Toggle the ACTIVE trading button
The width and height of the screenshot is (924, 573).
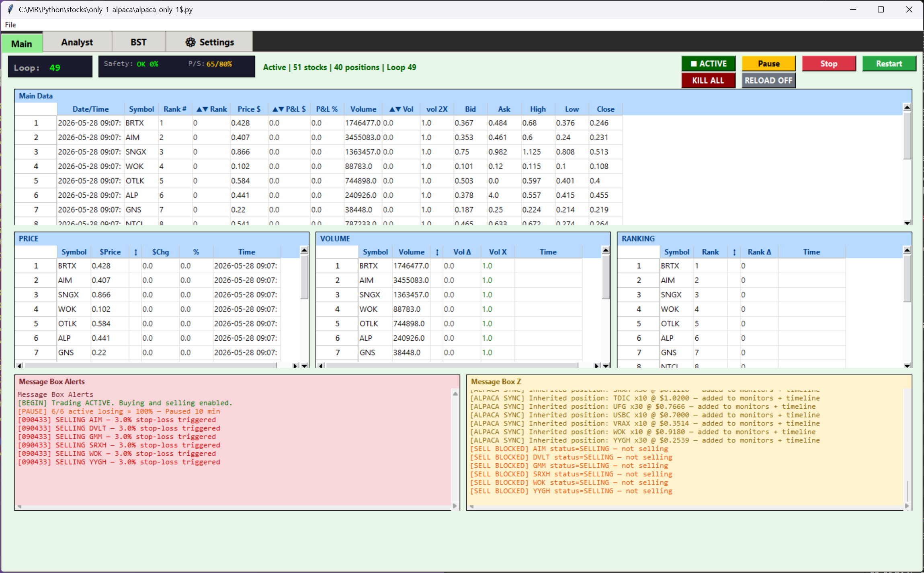pos(708,63)
